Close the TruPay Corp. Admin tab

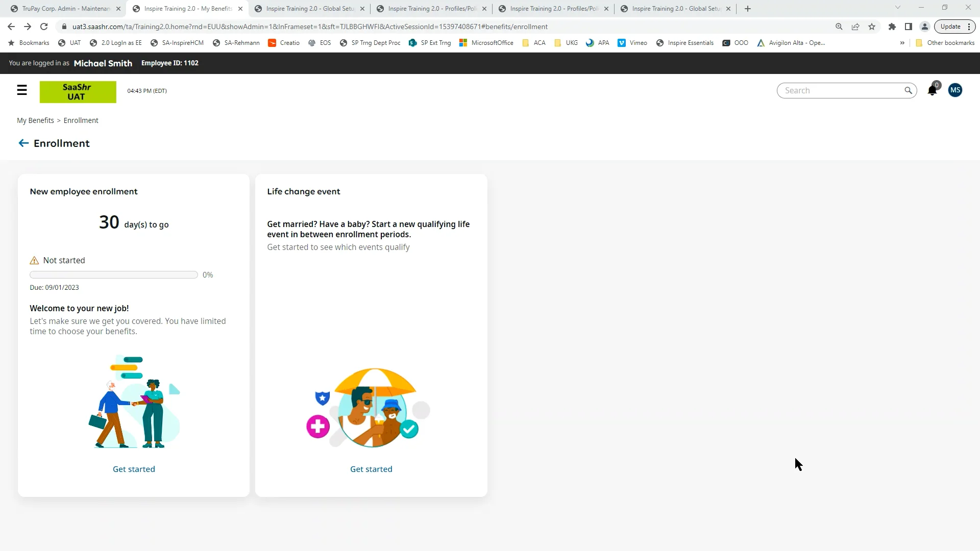point(118,9)
